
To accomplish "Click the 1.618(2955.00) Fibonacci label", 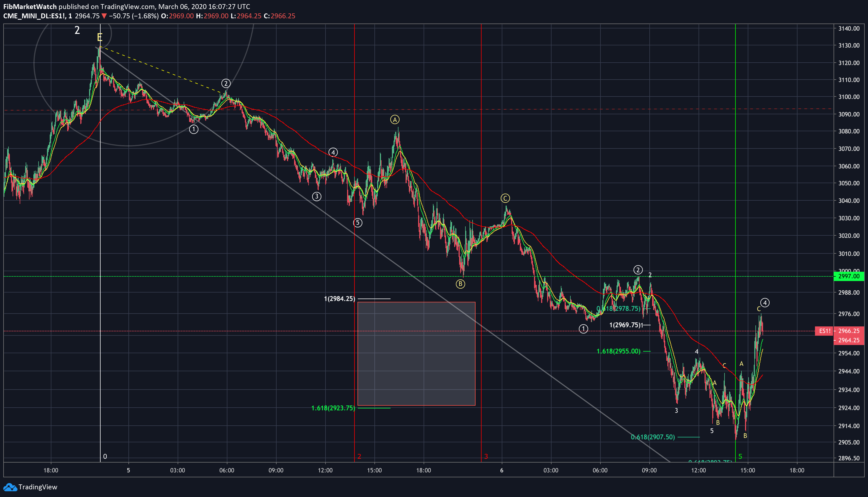I will (618, 351).
